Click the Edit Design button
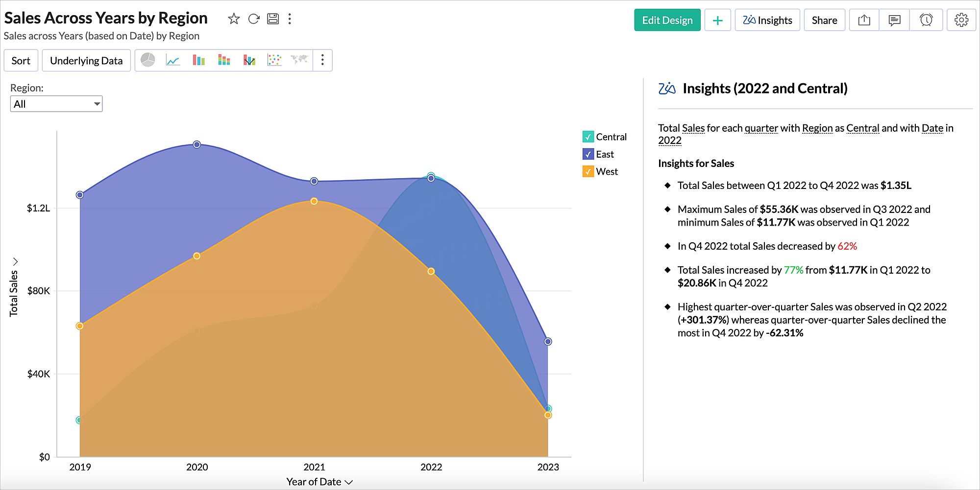Screen dimensions: 980x490 667,20
